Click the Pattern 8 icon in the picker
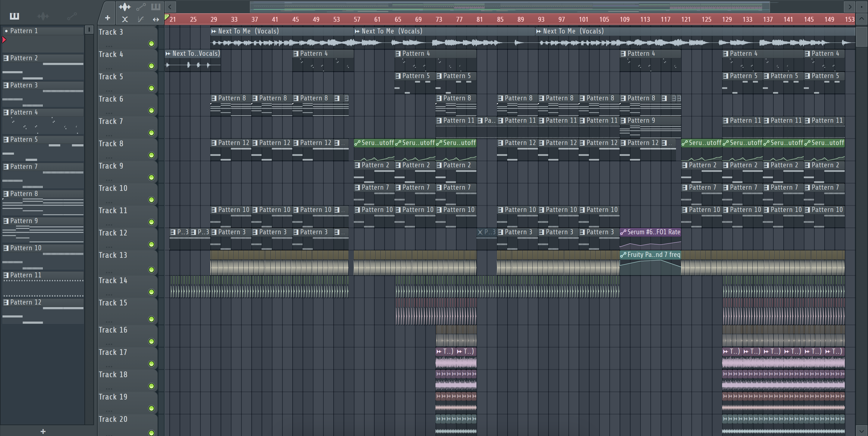This screenshot has width=868, height=436. [6, 194]
